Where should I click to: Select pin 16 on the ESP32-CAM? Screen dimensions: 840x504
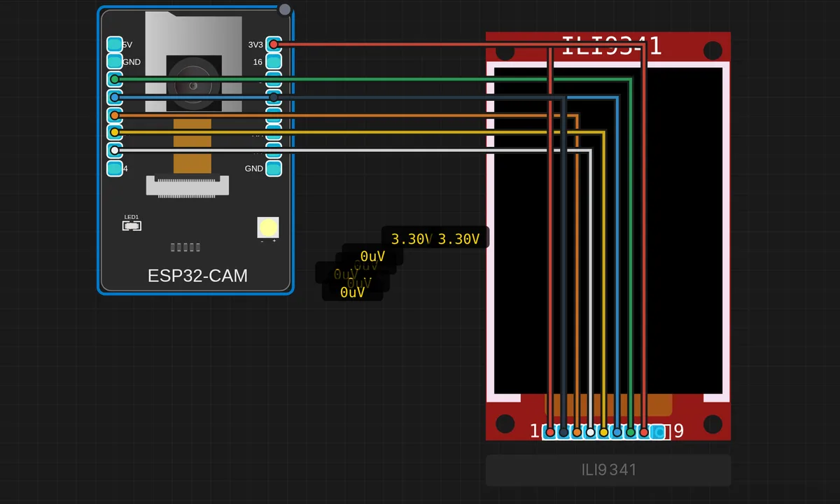click(274, 62)
